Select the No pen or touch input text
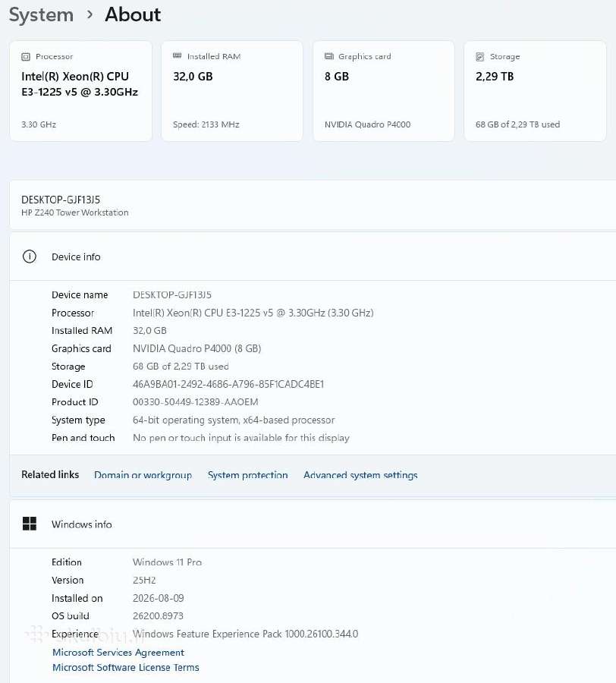616x683 pixels. click(x=241, y=438)
